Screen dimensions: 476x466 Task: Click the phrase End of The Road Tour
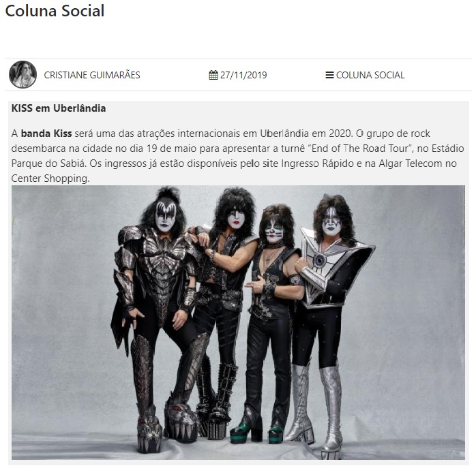tap(360, 149)
